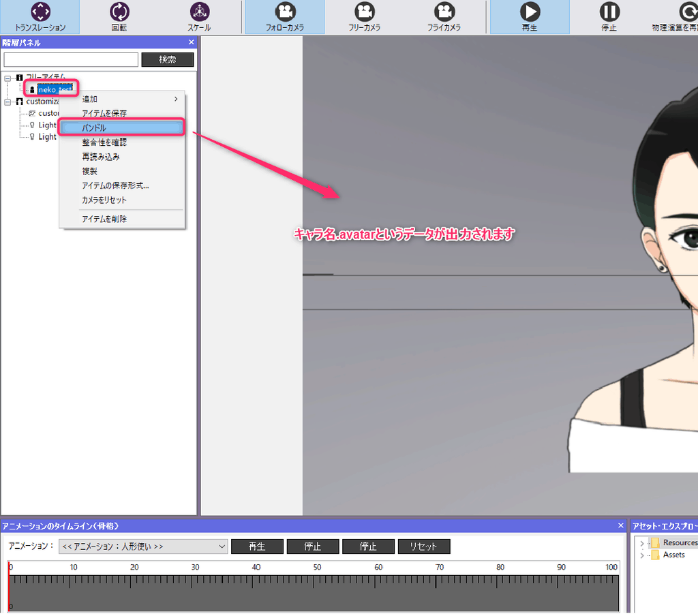Open the アニメーション selection dropdown
The image size is (698, 616).
[x=143, y=546]
